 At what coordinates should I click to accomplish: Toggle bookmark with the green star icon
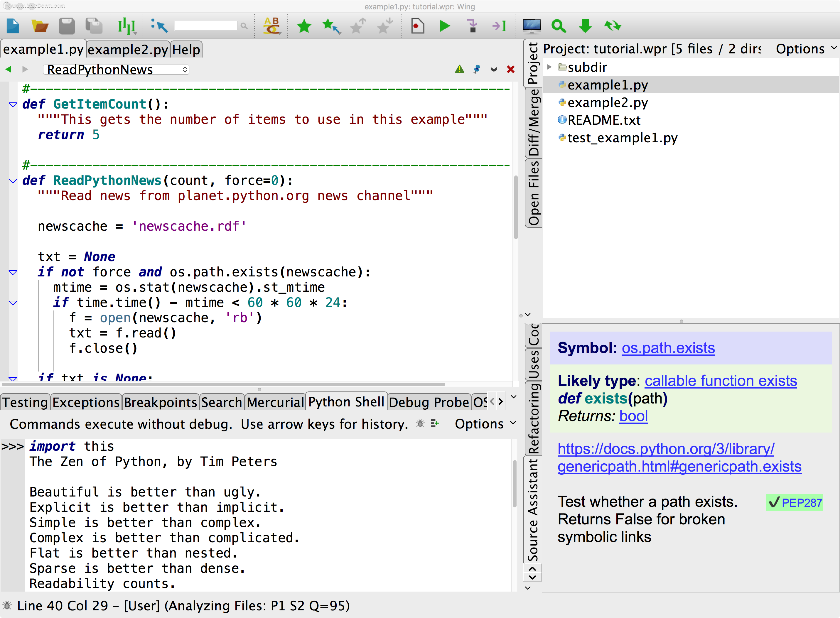(304, 26)
